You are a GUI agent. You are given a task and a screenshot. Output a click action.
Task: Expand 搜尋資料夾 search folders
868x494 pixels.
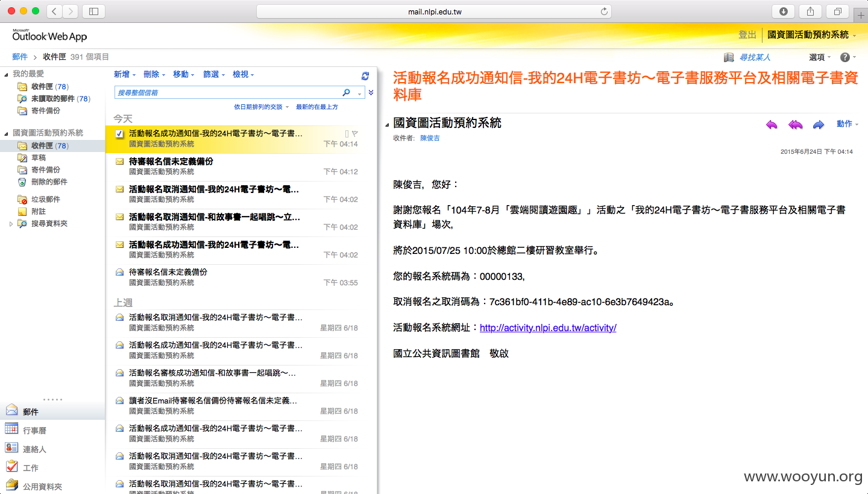pyautogui.click(x=11, y=224)
